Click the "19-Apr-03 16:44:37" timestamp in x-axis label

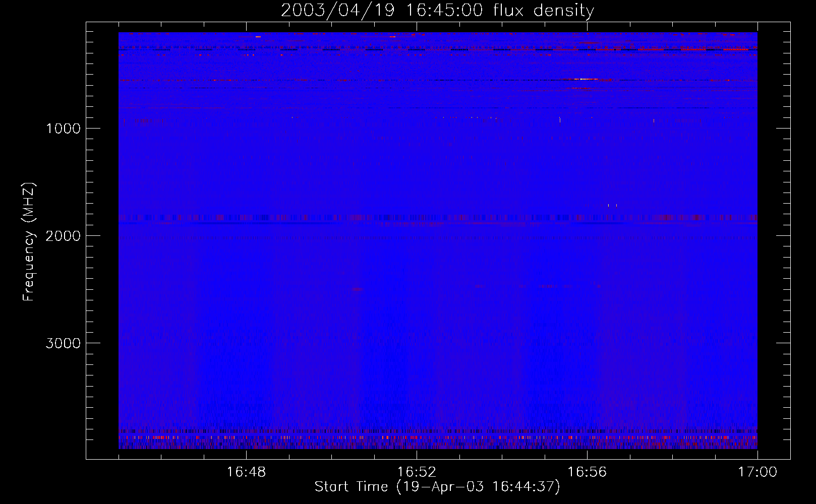pyautogui.click(x=478, y=487)
